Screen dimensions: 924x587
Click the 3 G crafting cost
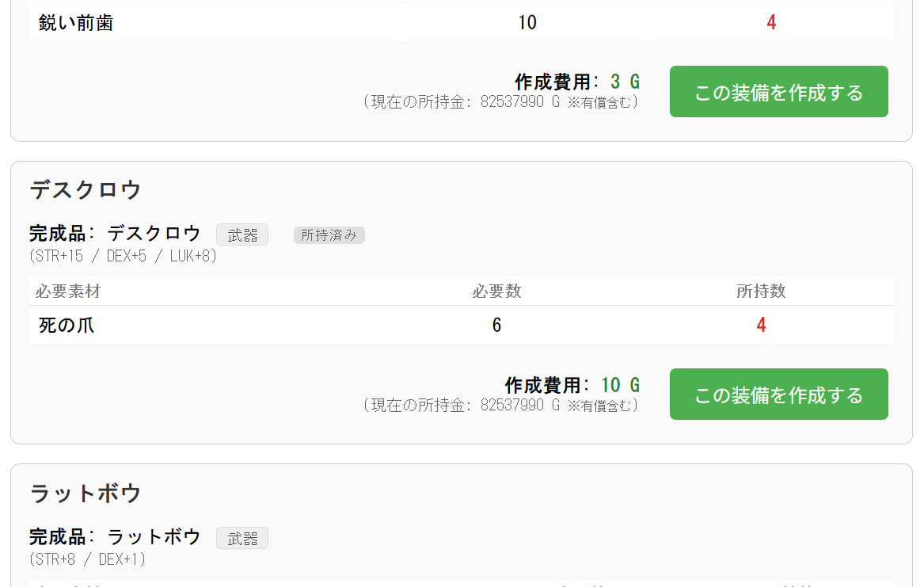pos(625,82)
